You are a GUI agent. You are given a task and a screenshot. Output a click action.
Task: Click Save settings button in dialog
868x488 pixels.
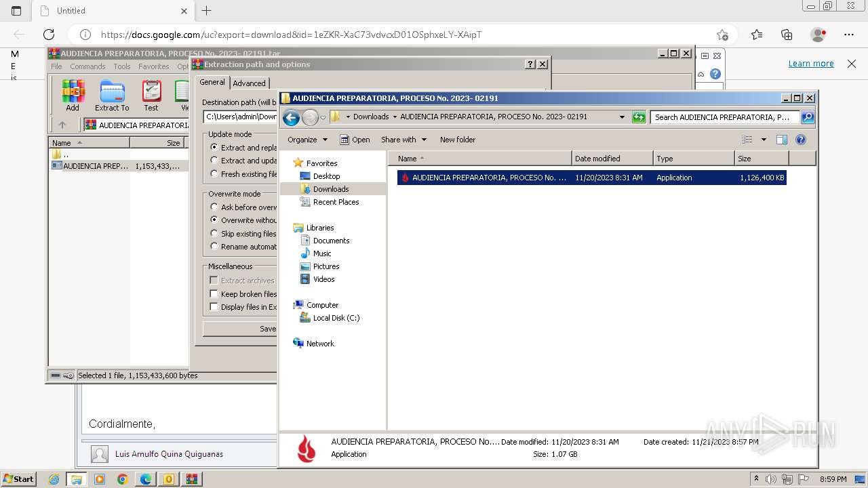tap(240, 329)
